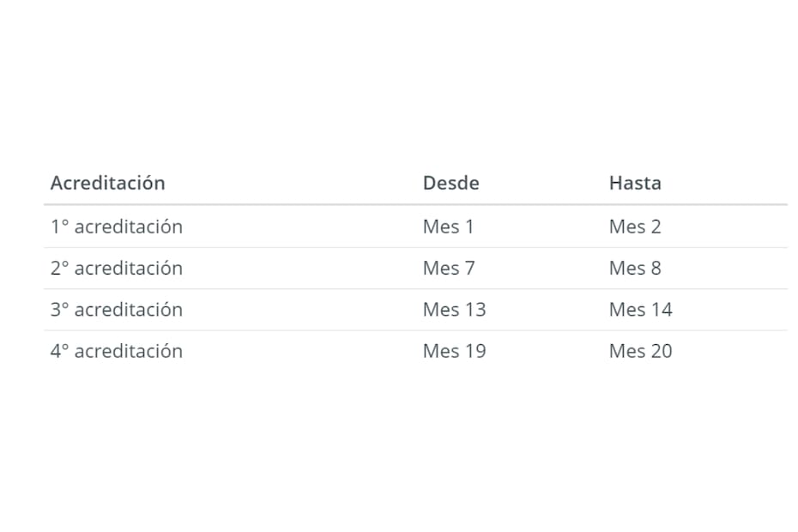Image resolution: width=798 pixels, height=532 pixels.
Task: Click the number 20 in the Hasta column
Action: (662, 351)
